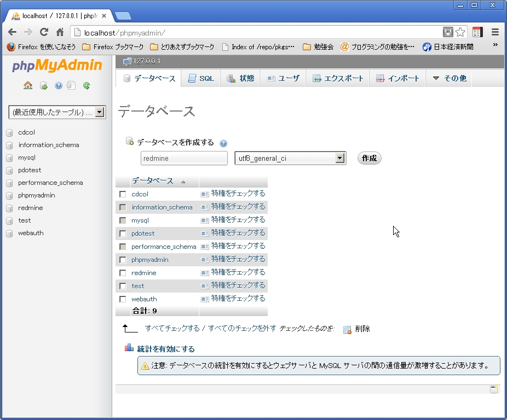Switch to the データベース tab

149,79
